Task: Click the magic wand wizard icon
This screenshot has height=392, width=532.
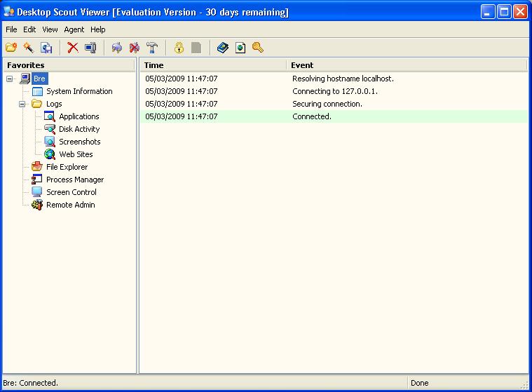Action: tap(29, 48)
